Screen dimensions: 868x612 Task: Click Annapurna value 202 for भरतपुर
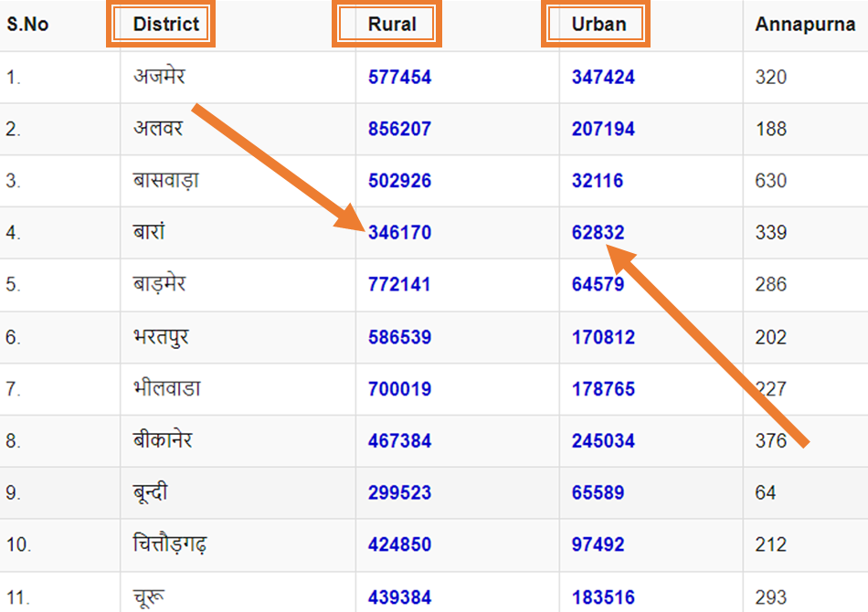771,337
